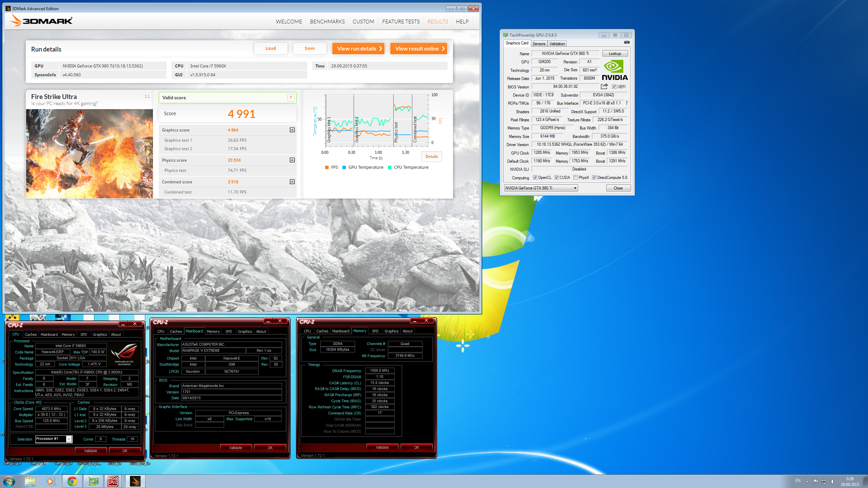Open the HELP tab in 3DMark
Screen dimensions: 868x488
(x=462, y=21)
